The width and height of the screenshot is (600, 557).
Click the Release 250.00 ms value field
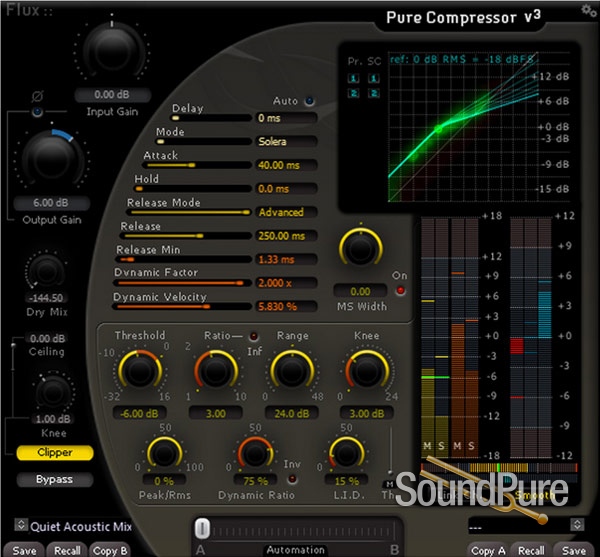(x=286, y=236)
